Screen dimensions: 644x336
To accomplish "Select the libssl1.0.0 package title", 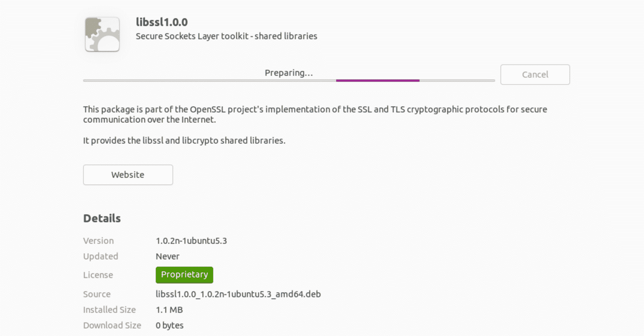I will [161, 22].
